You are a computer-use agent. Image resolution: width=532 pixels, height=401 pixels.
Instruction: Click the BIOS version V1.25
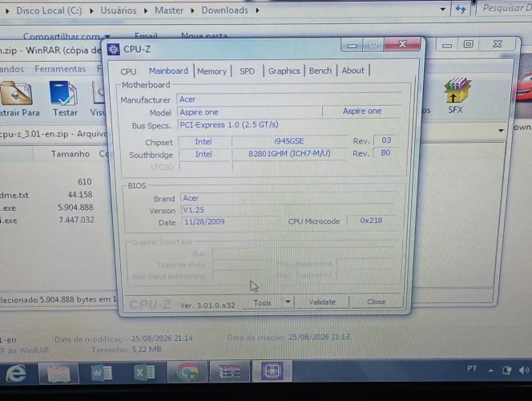tap(288, 210)
